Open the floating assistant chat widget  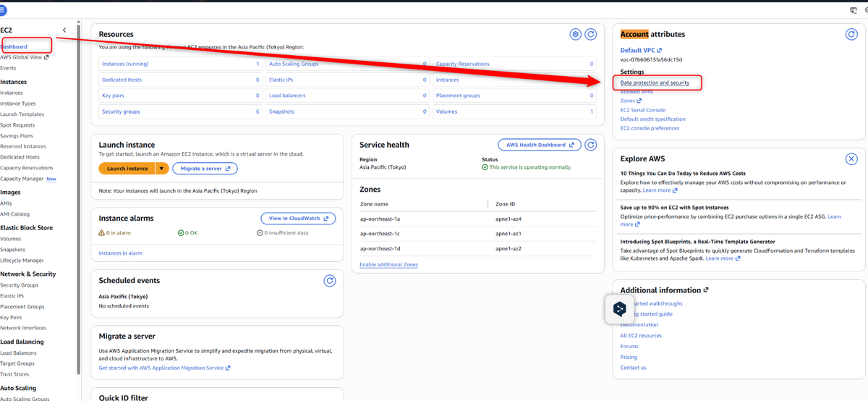619,309
